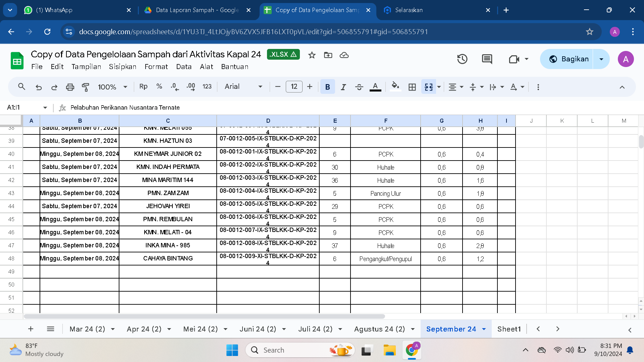644x362 pixels.
Task: Open the Format menu
Action: point(156,67)
